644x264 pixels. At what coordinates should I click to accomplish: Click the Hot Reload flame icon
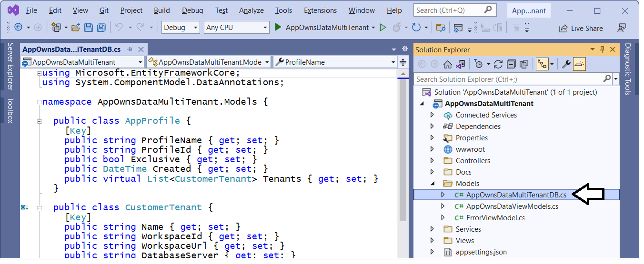(396, 28)
